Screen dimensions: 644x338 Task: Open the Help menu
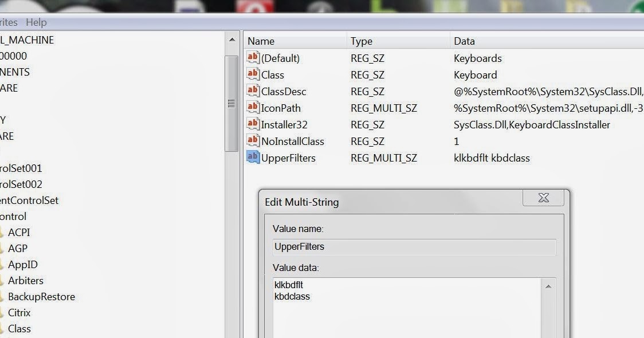[x=36, y=22]
